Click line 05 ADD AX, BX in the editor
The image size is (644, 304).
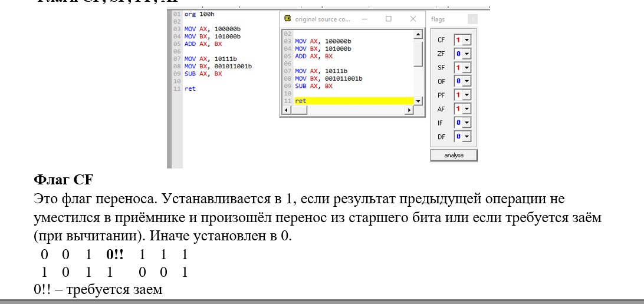tap(203, 44)
